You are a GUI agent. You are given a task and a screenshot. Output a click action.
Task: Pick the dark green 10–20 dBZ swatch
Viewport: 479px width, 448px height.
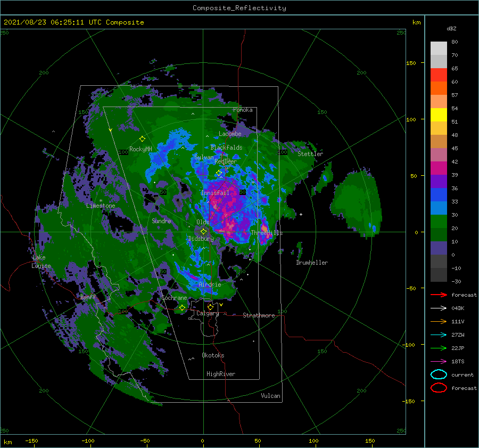tap(439, 235)
